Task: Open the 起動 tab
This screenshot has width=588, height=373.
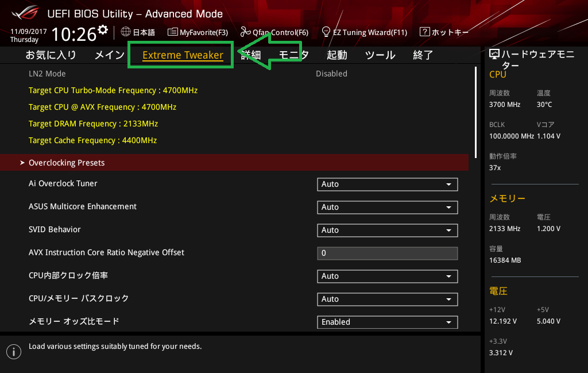Action: point(336,55)
